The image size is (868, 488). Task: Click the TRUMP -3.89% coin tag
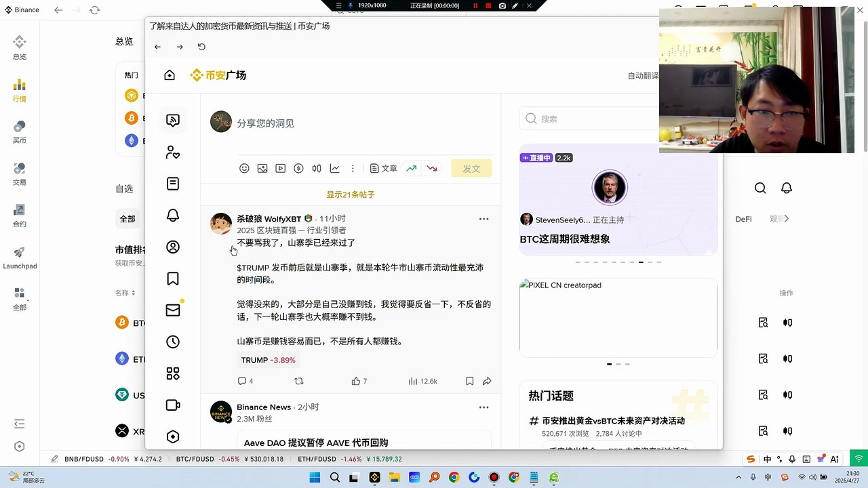tap(269, 360)
